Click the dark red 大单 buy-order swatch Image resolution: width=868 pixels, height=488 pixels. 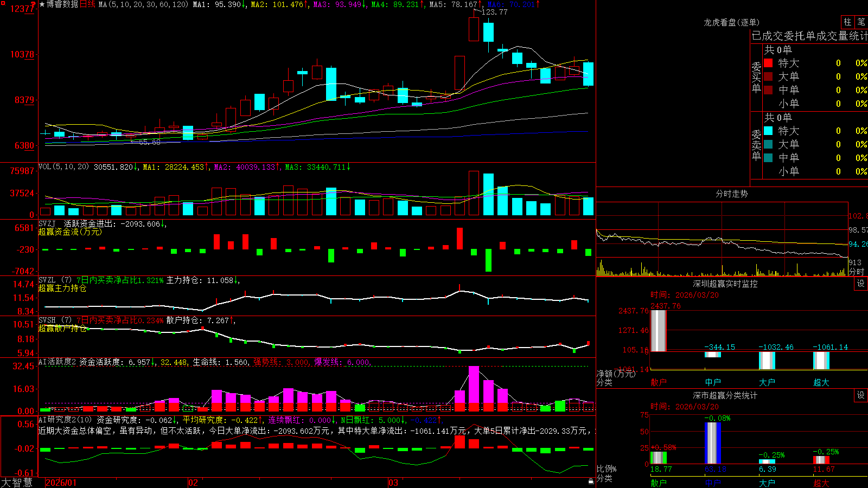click(768, 76)
